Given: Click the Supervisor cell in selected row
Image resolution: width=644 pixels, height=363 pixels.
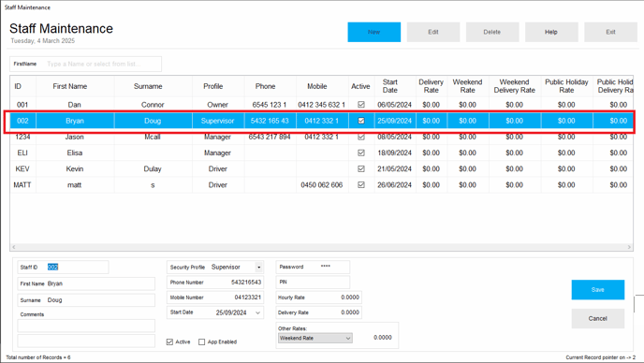Looking at the screenshot, I should (218, 121).
